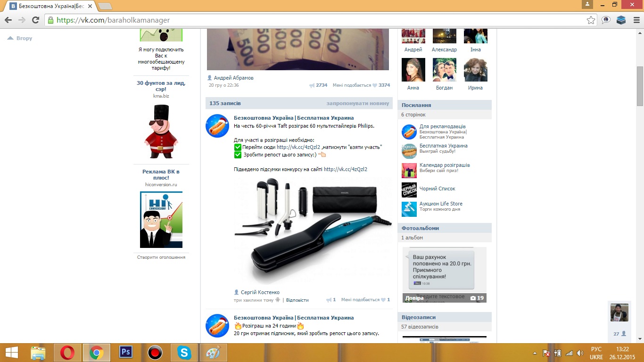Screen dimensions: 644x362
Task: Click the group avatar of the Taft post
Action: click(x=217, y=126)
